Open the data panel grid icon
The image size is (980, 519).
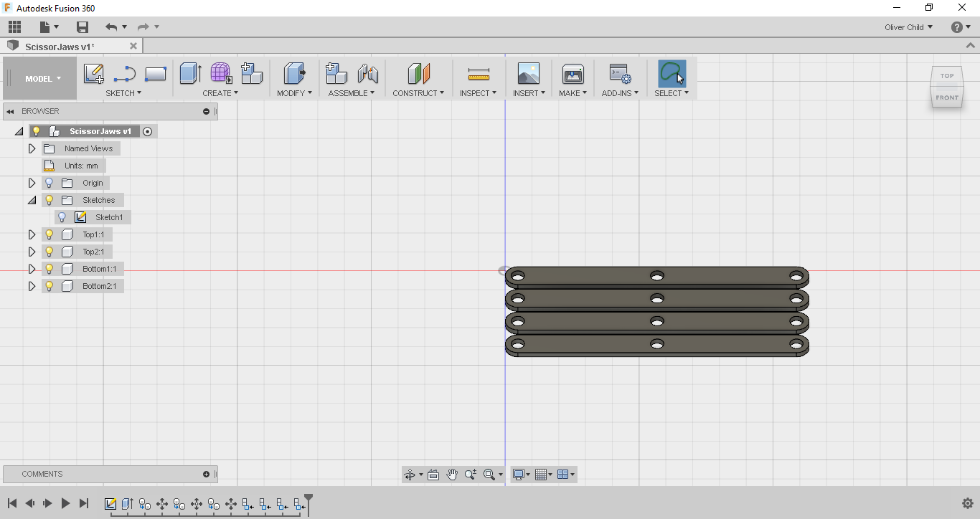pyautogui.click(x=14, y=27)
